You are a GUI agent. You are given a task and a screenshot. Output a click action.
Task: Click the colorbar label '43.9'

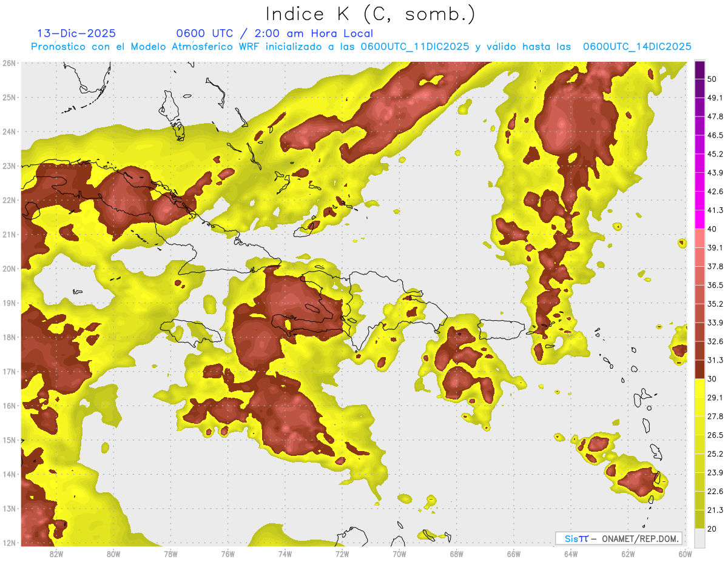click(x=715, y=173)
